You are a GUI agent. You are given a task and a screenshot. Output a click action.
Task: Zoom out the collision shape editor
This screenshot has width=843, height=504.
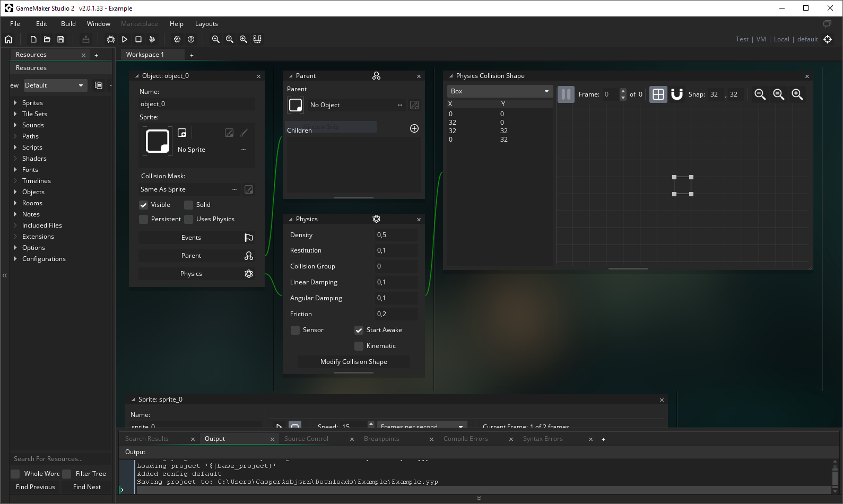click(760, 94)
